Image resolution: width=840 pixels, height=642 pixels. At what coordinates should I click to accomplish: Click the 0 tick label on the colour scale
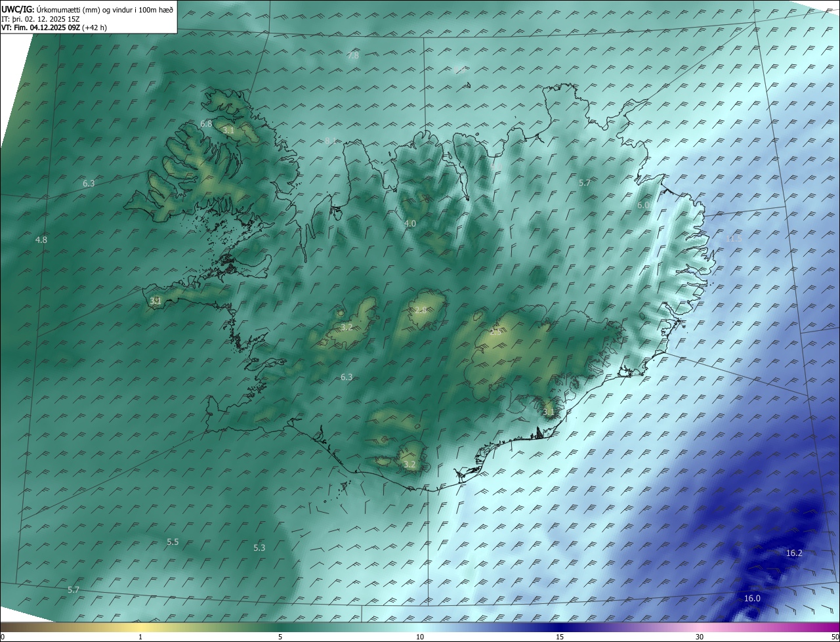[x=3, y=637]
